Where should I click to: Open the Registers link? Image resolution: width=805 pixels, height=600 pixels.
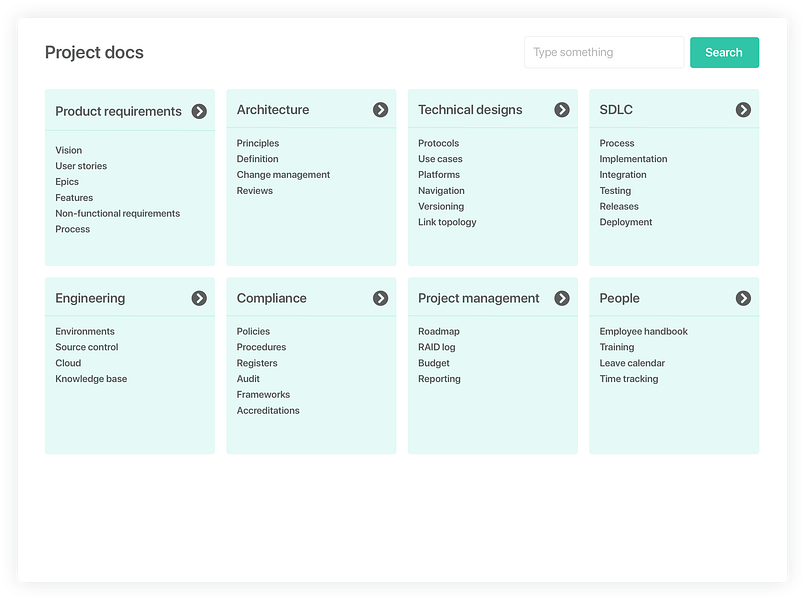pyautogui.click(x=257, y=363)
